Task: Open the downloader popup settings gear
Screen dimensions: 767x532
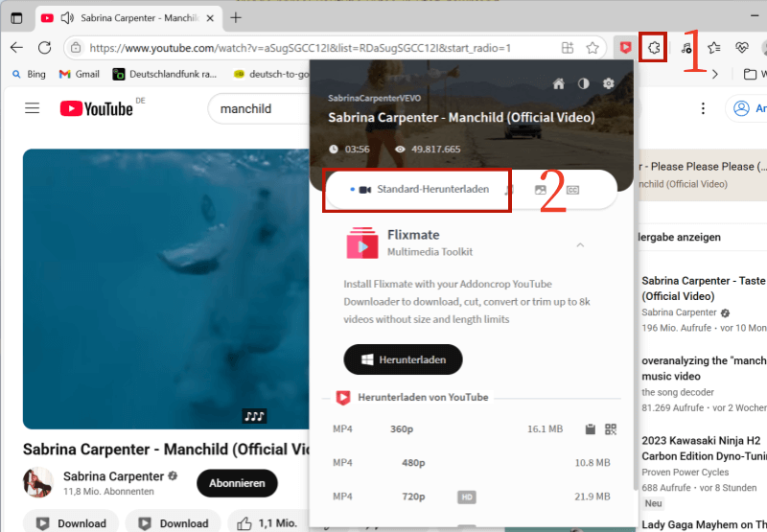Action: coord(608,83)
